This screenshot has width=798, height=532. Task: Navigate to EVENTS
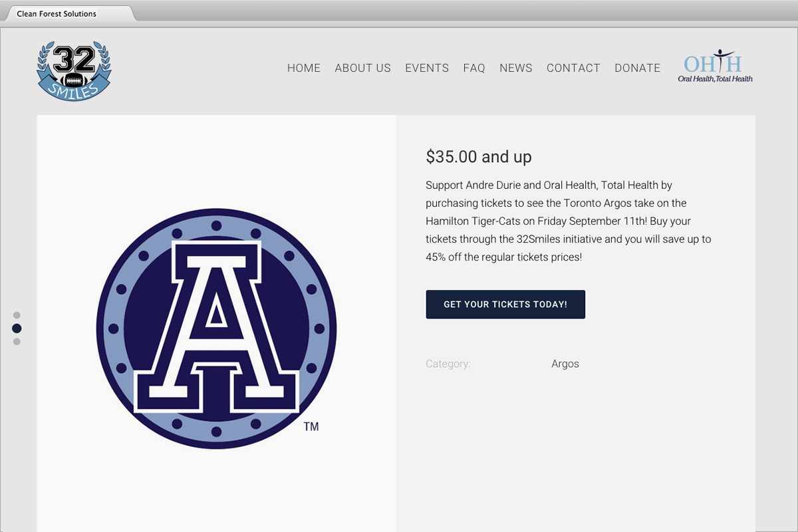427,68
